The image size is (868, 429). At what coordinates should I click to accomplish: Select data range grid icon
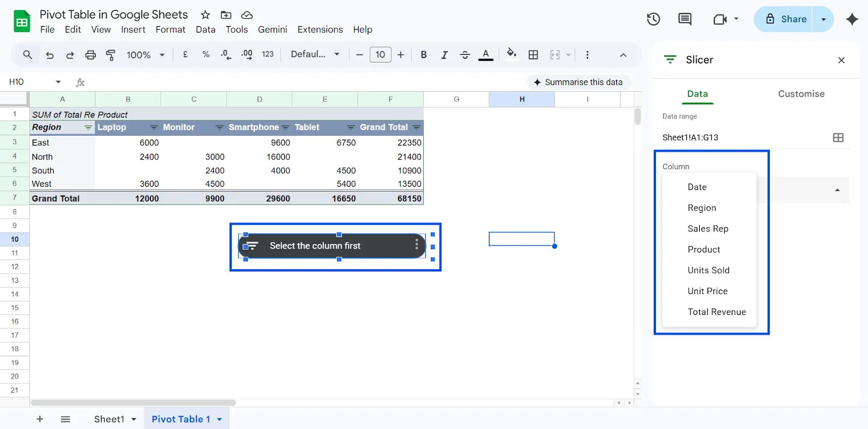[x=838, y=137]
